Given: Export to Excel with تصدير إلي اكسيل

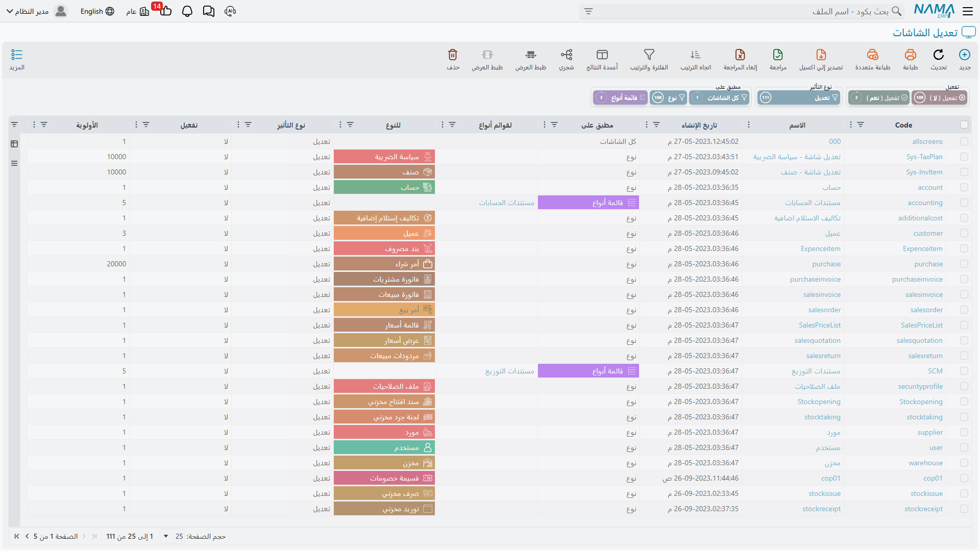Looking at the screenshot, I should point(821,59).
